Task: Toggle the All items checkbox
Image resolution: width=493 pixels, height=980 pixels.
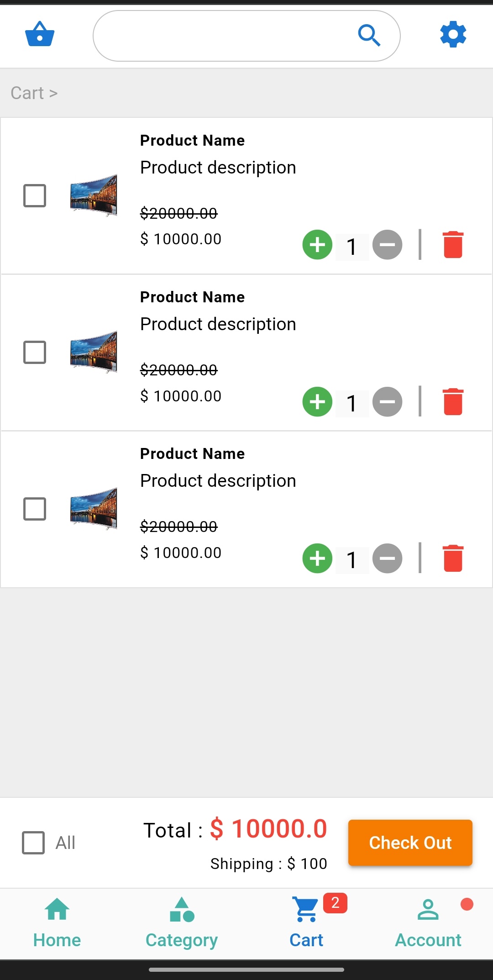Action: pos(33,843)
